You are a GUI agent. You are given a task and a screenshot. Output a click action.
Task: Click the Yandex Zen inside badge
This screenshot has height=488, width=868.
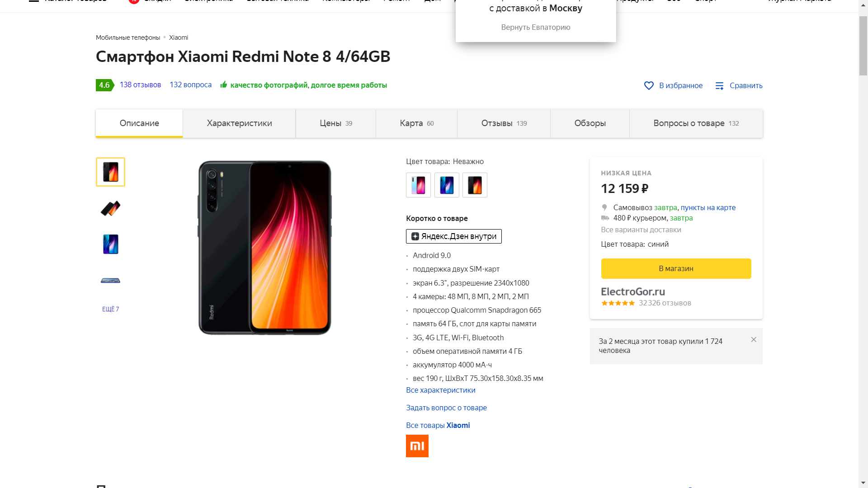tap(453, 236)
